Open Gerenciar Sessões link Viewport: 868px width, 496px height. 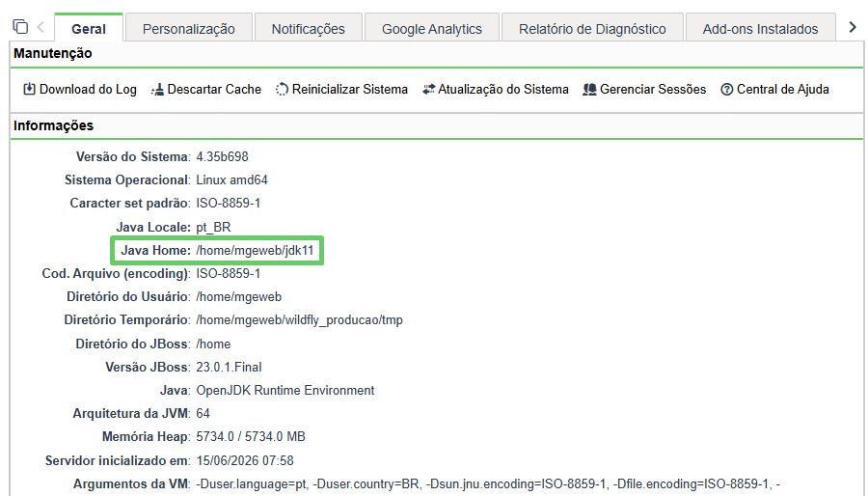(653, 89)
